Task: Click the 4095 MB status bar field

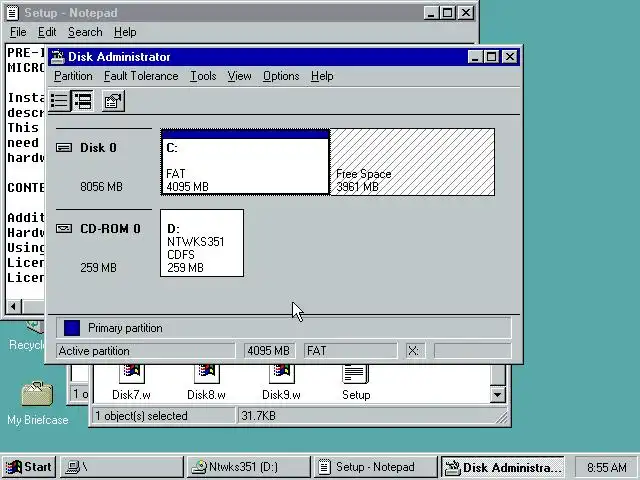Action: [x=269, y=351]
